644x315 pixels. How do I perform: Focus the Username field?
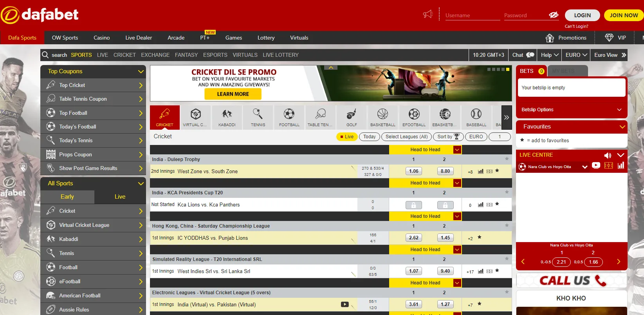473,15
